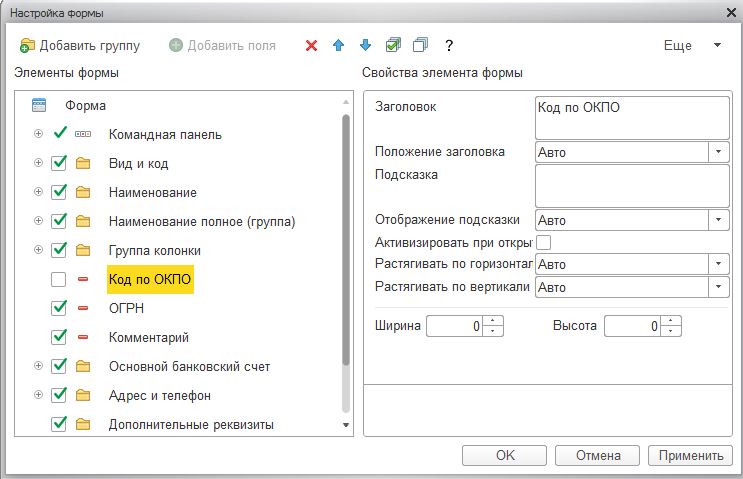Open Положение заголовка dropdown

(x=718, y=152)
